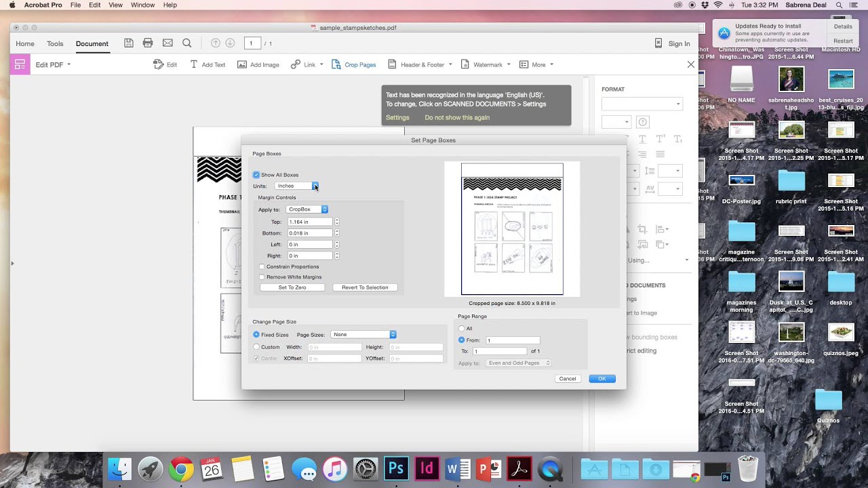Open the File menu in menu bar
The width and height of the screenshot is (868, 488).
(x=75, y=5)
